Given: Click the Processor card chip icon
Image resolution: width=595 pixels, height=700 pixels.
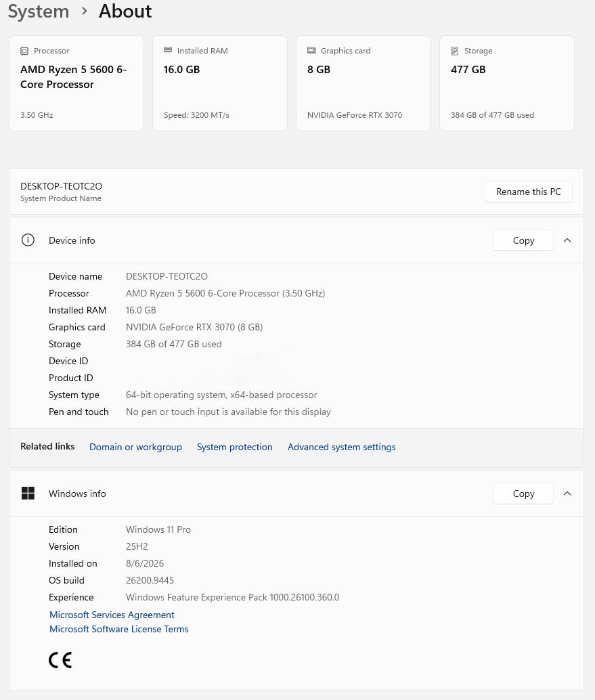Looking at the screenshot, I should pos(24,51).
